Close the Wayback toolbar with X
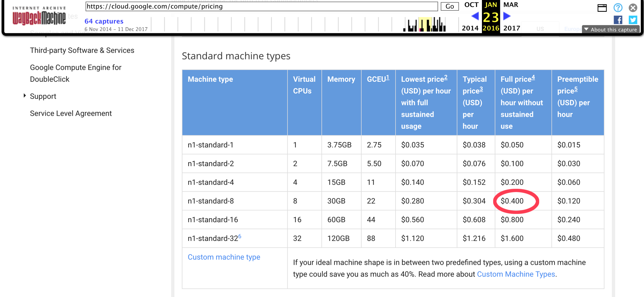This screenshot has height=297, width=644. [x=633, y=8]
